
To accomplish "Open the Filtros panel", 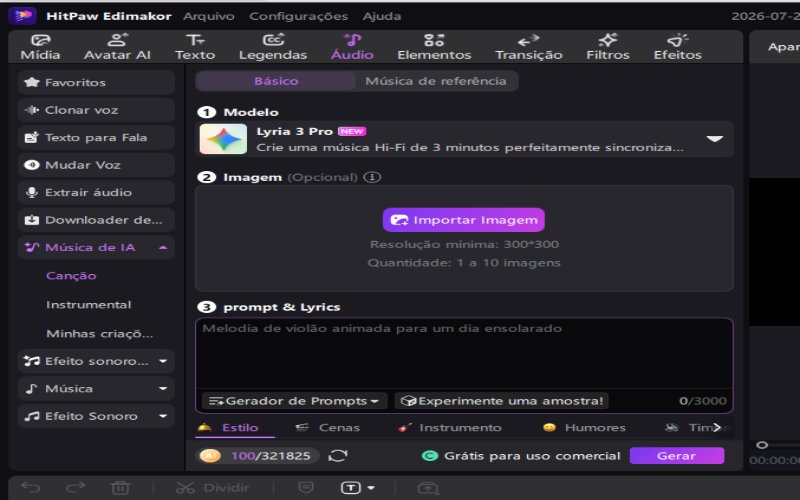I will pos(608,47).
